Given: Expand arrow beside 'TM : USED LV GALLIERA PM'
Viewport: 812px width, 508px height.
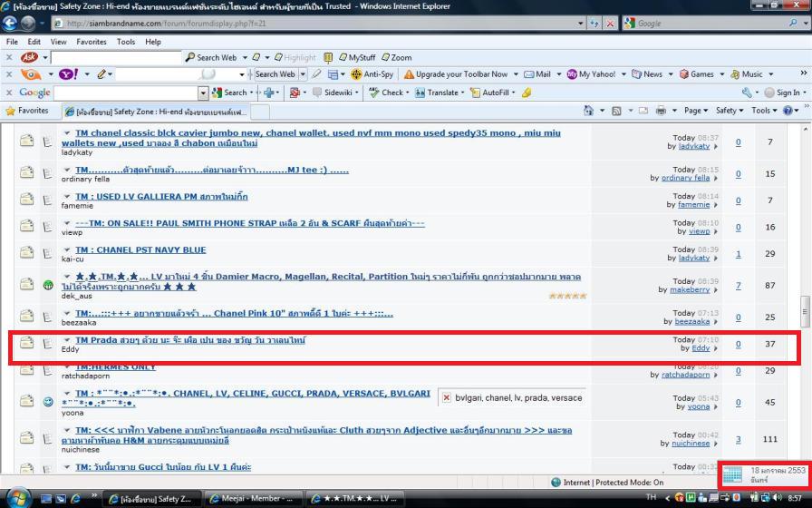Looking at the screenshot, I should pos(67,197).
